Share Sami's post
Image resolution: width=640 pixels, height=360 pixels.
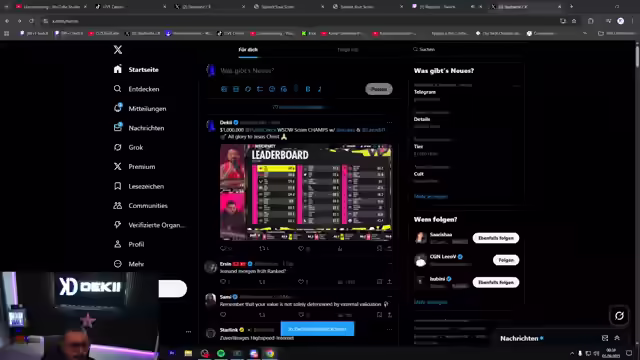coord(389,315)
